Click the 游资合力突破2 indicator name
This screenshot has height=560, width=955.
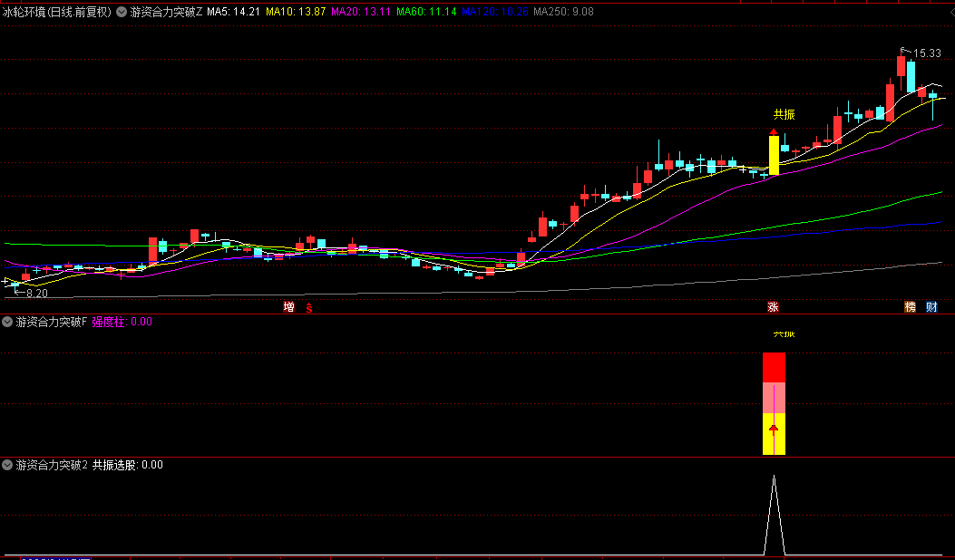(52, 465)
